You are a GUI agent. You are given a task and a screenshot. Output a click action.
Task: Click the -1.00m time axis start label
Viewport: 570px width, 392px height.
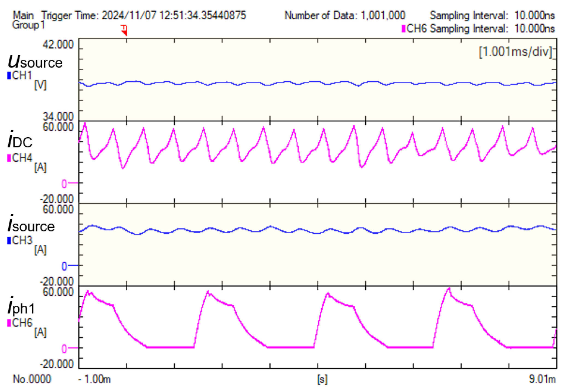95,379
